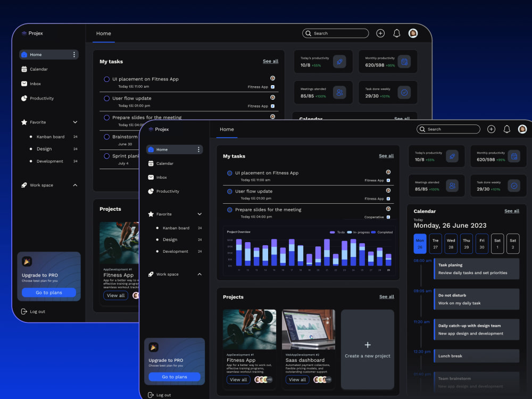532x399 pixels.
Task: Click Meetings attended icon in back window
Action: coord(339,92)
